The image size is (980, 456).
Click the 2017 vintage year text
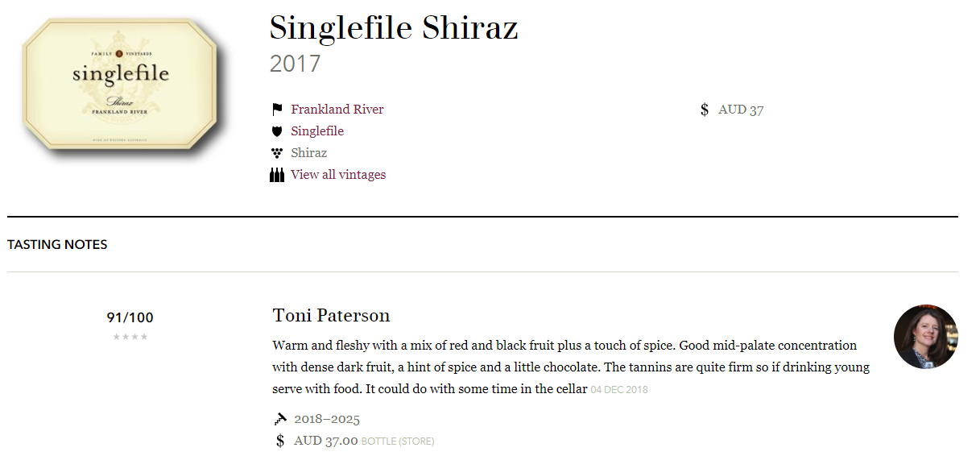pyautogui.click(x=295, y=64)
